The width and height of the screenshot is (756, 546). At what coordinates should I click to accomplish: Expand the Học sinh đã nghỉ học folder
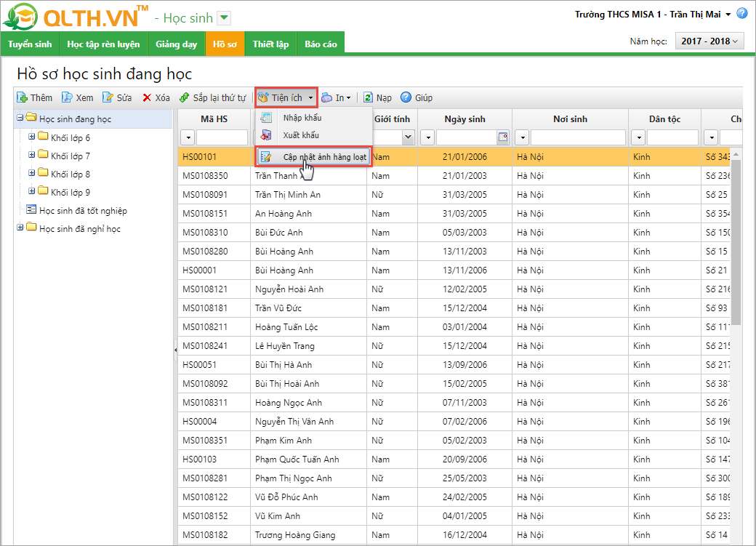tap(20, 228)
